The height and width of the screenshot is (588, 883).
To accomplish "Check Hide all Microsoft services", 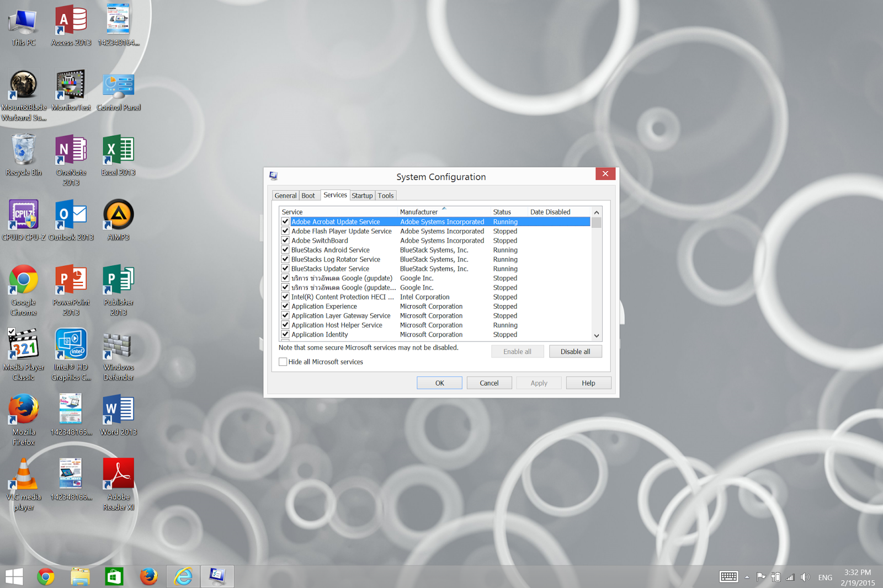I will [283, 362].
